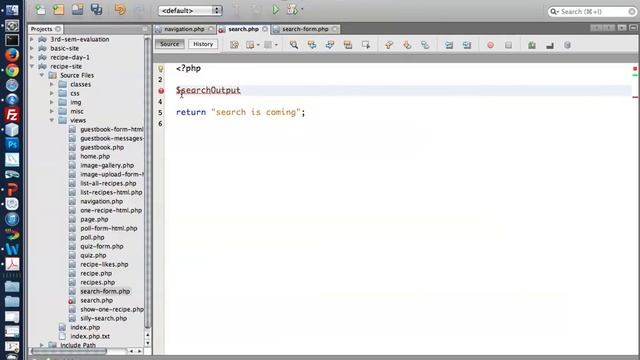The height and width of the screenshot is (360, 640).
Task: Open Finder from the Dock
Action: tap(12, 9)
